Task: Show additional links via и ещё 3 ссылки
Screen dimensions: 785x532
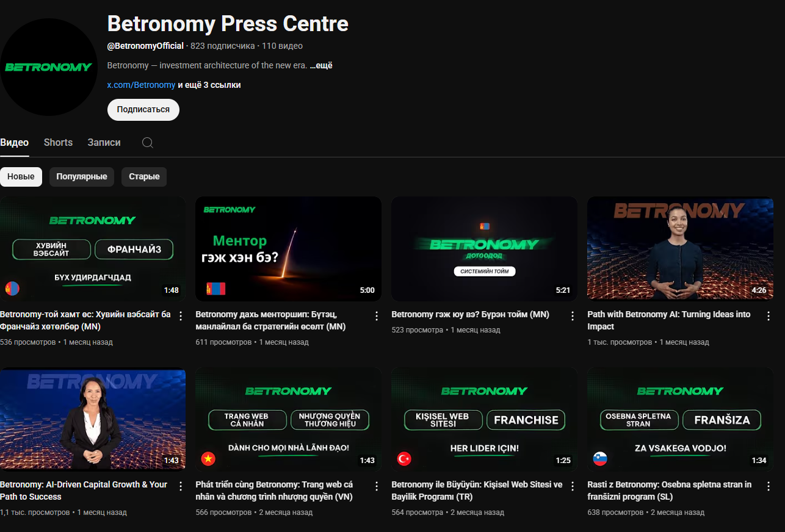Action: pos(209,85)
